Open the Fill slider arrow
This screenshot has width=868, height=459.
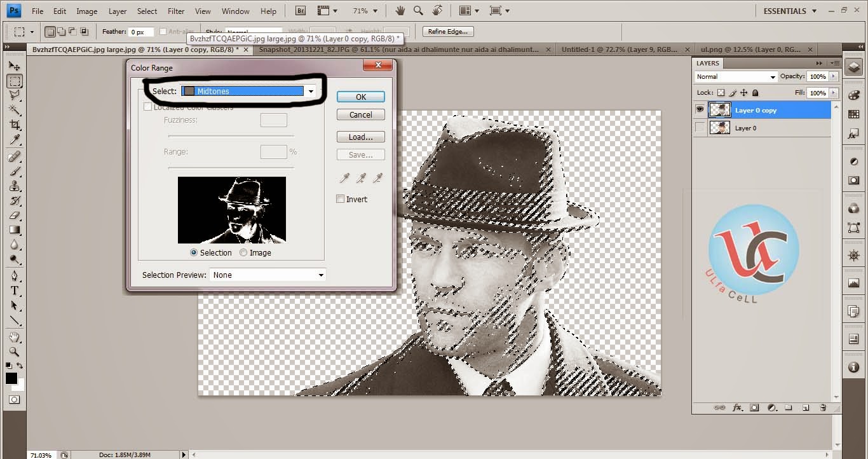click(x=833, y=93)
